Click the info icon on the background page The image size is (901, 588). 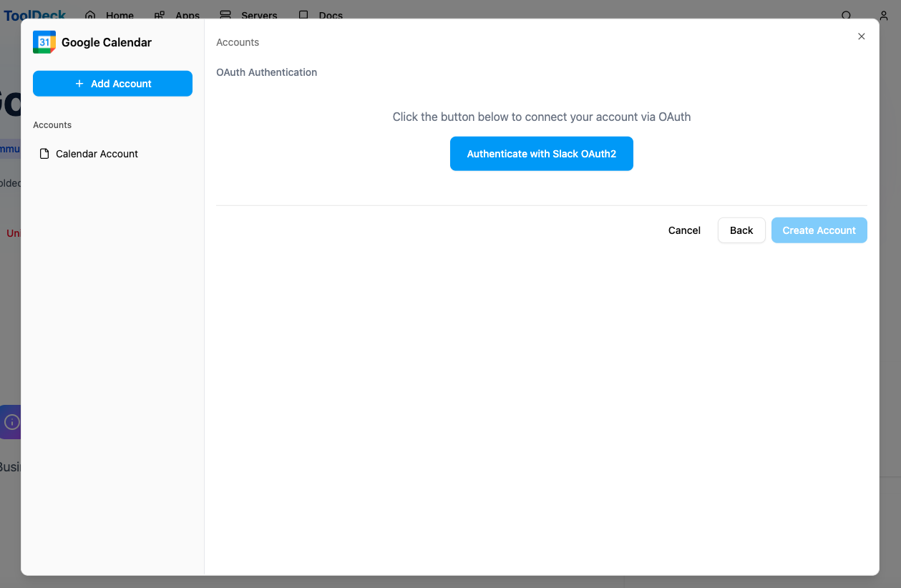click(11, 422)
